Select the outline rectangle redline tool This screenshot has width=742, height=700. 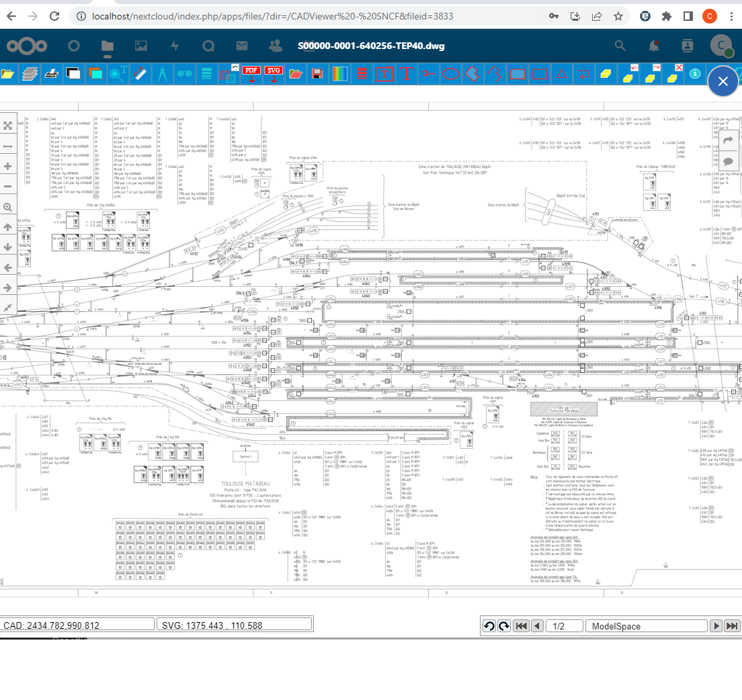540,75
